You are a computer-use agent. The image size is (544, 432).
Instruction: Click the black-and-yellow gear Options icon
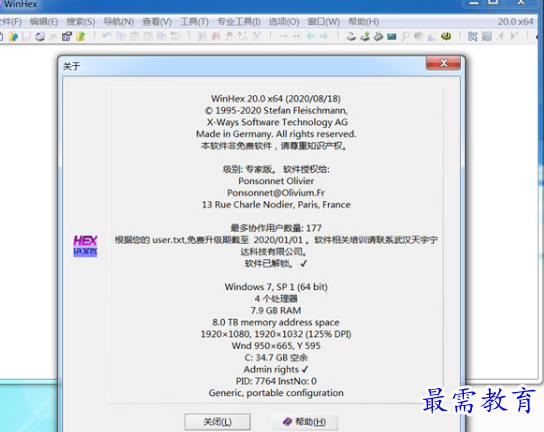[x=446, y=36]
